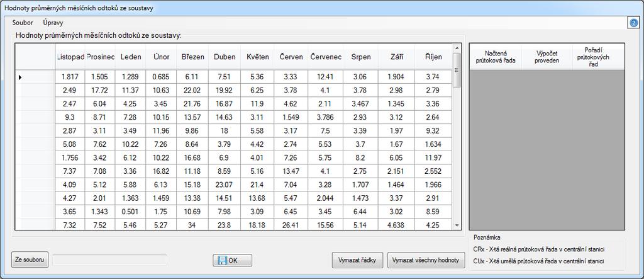
Task: Click the Vymazat řádky button
Action: click(x=357, y=260)
